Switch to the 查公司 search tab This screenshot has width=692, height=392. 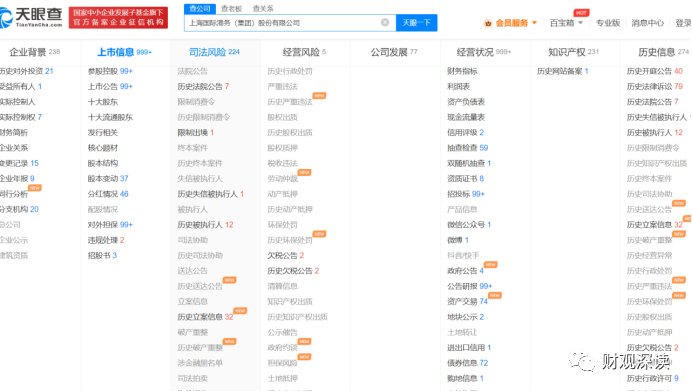coord(200,8)
